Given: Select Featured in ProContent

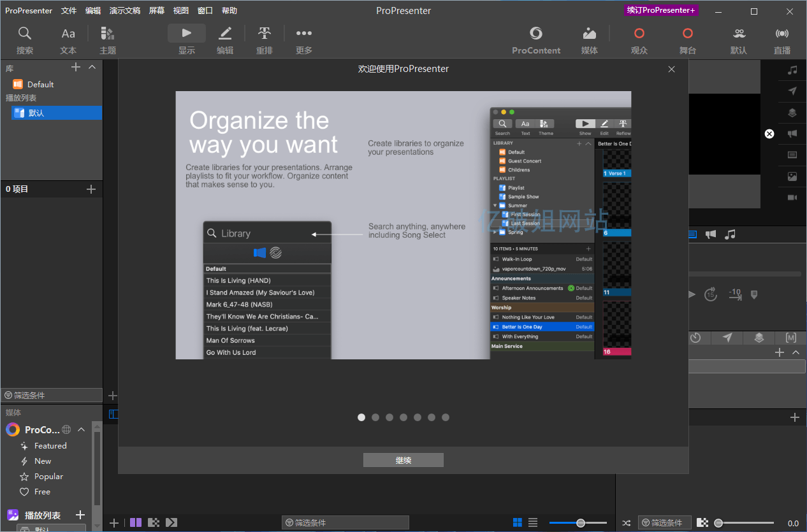Looking at the screenshot, I should coord(50,446).
